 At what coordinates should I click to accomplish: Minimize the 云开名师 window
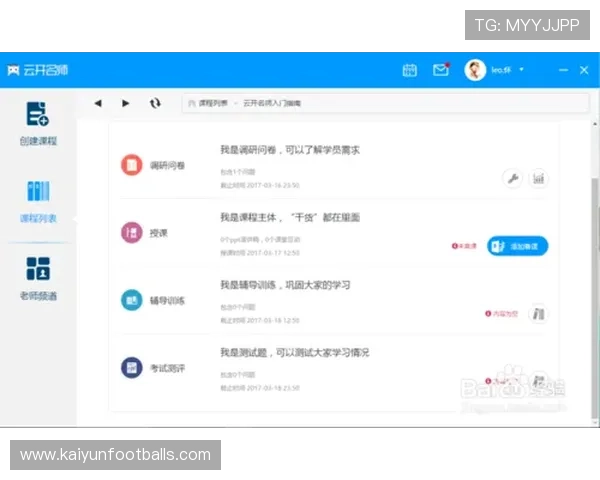(563, 70)
